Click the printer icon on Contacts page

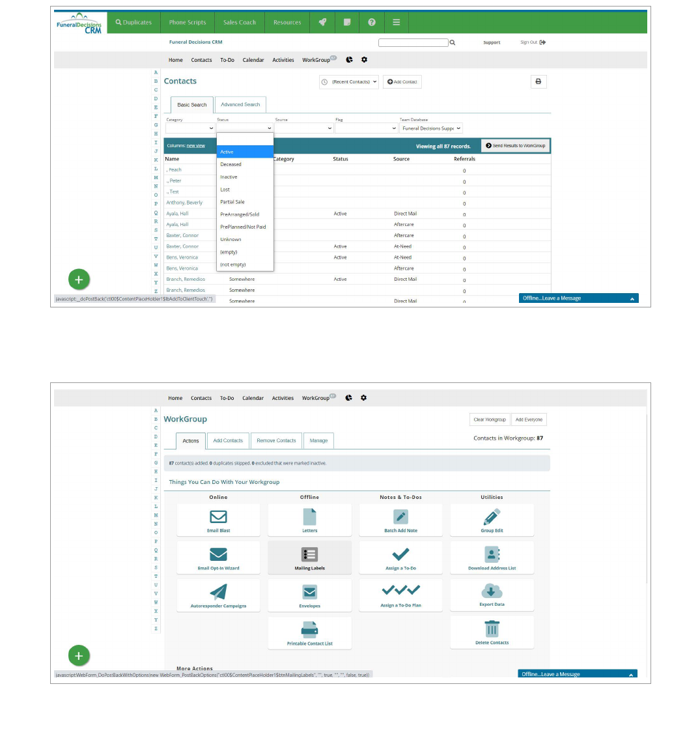(538, 81)
